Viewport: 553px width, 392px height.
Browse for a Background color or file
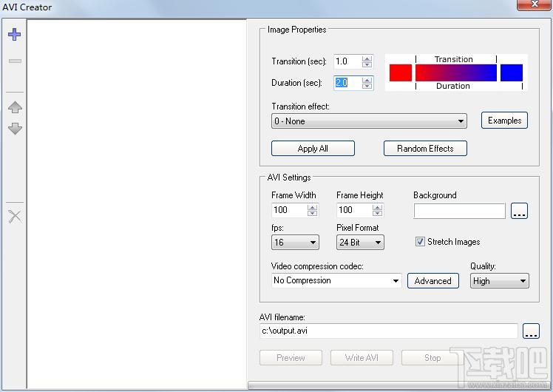click(x=519, y=211)
